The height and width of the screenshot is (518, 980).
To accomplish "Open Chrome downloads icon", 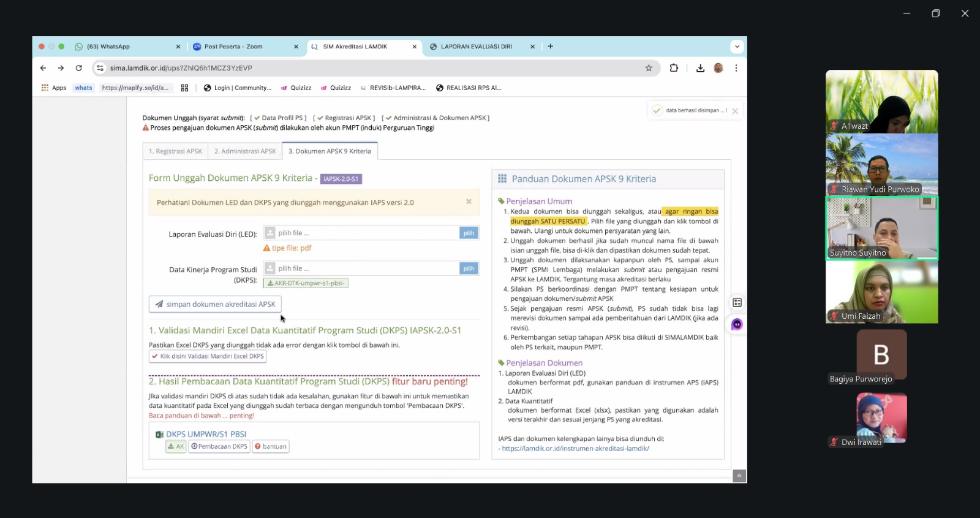I will point(700,68).
